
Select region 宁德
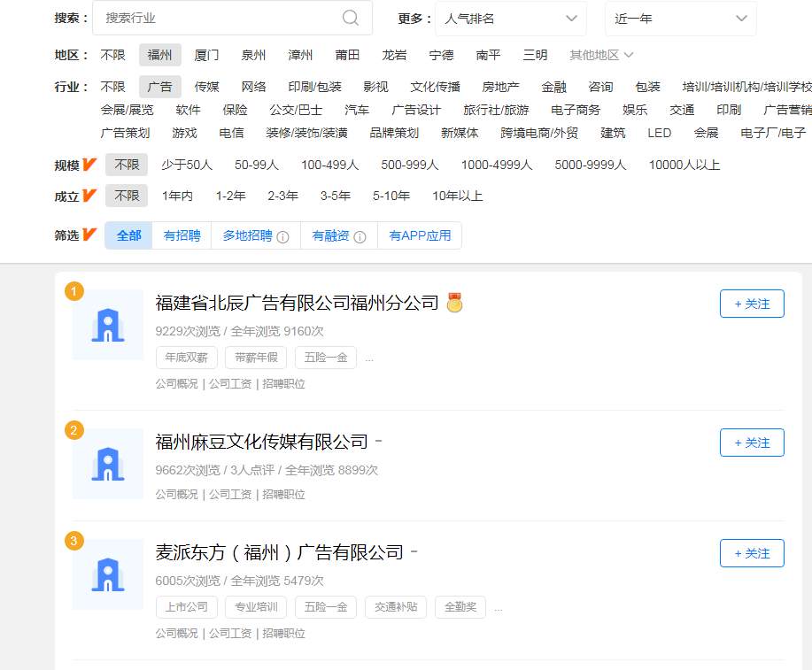(441, 55)
